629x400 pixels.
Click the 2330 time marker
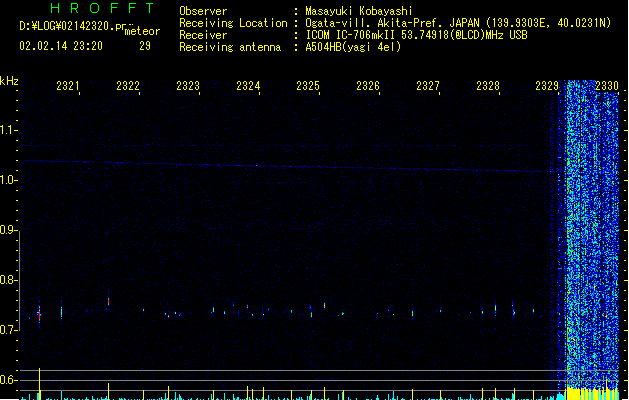pyautogui.click(x=607, y=86)
